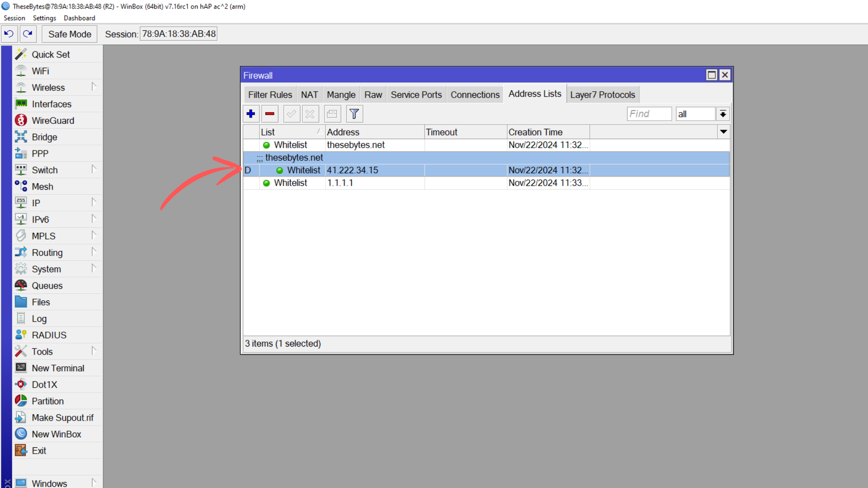The image size is (868, 488).
Task: Click Exit at the bottom of the sidebar
Action: 39,450
